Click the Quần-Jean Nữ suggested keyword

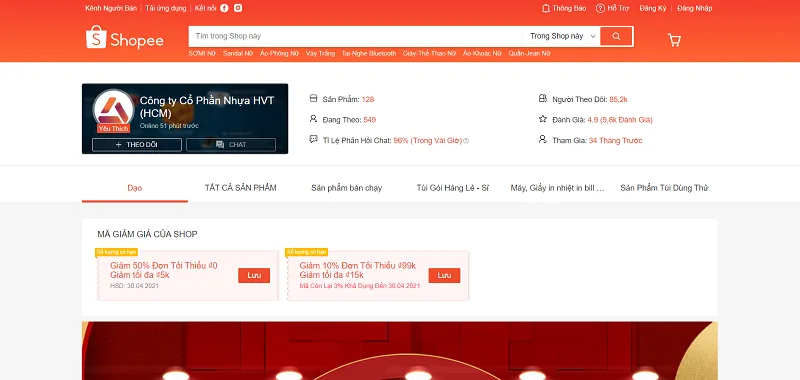[x=530, y=53]
